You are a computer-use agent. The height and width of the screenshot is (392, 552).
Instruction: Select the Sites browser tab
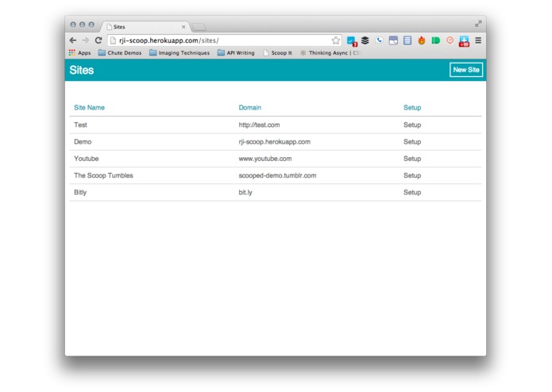146,27
